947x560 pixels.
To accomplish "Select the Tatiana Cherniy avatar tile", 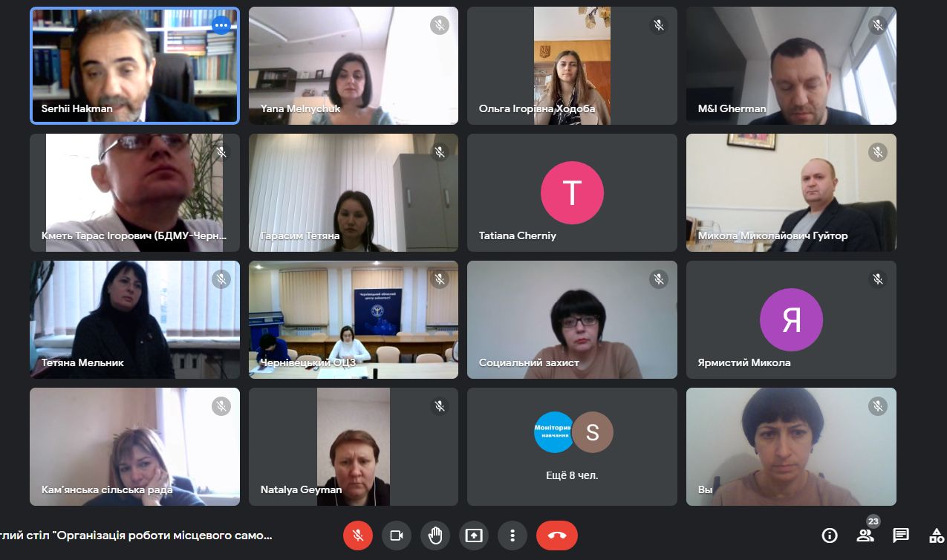I will click(x=572, y=193).
